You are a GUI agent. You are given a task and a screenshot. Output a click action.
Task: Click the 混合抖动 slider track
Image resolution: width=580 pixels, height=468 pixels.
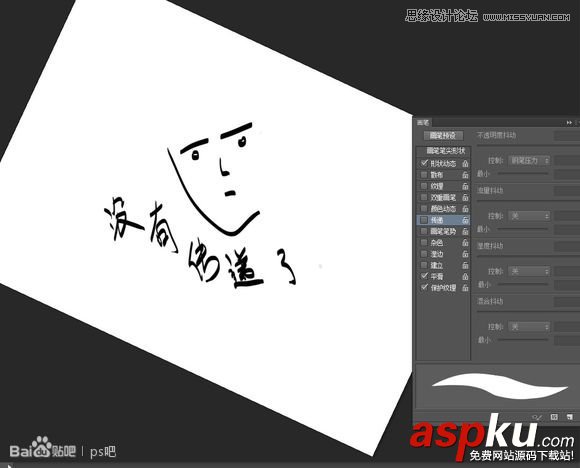tap(528, 312)
